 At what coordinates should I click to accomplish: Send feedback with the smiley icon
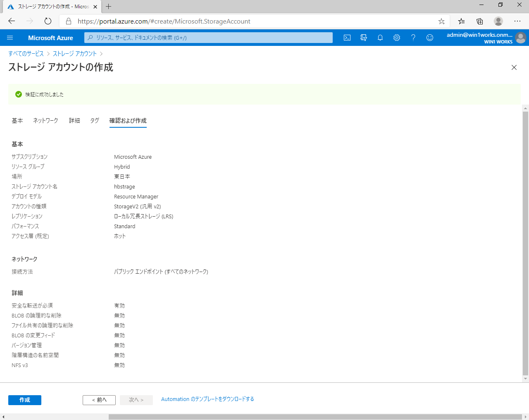(x=430, y=38)
